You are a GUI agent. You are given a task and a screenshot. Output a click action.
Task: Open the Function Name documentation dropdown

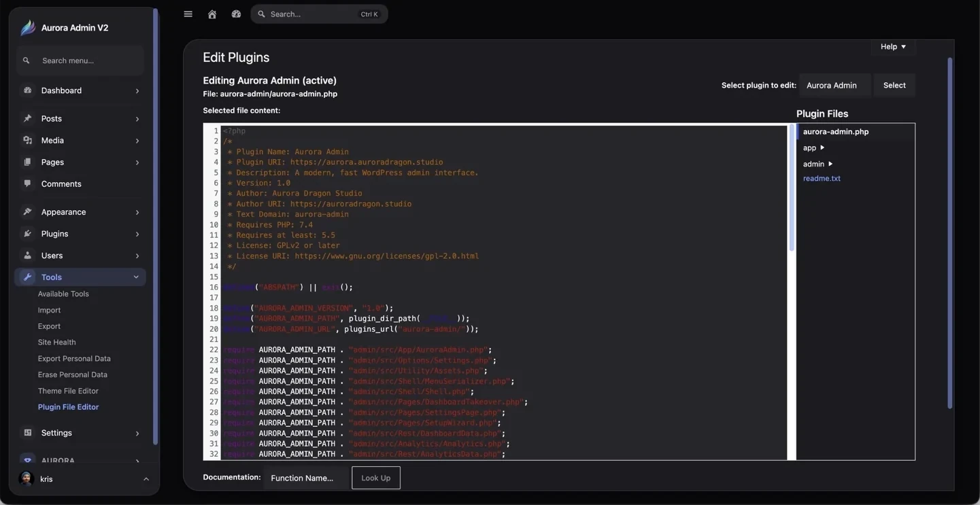point(305,478)
